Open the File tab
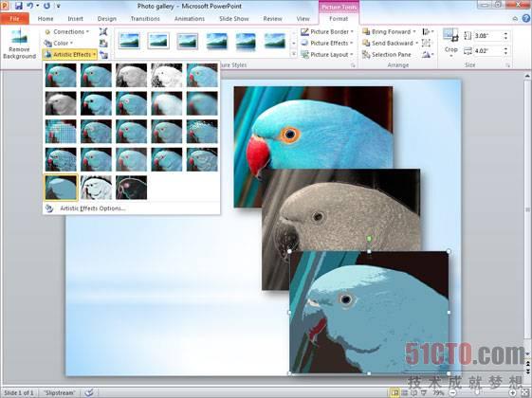The width and height of the screenshot is (532, 398). [14, 19]
